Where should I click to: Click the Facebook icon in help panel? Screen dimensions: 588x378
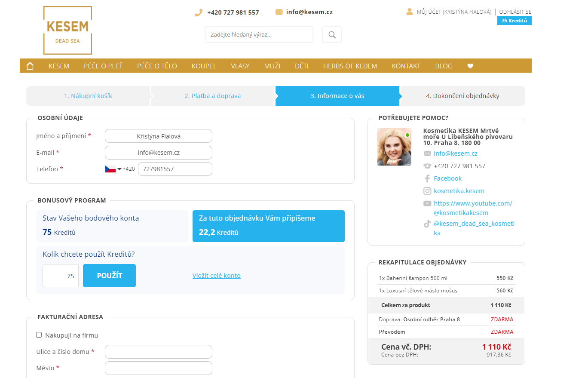(x=427, y=178)
